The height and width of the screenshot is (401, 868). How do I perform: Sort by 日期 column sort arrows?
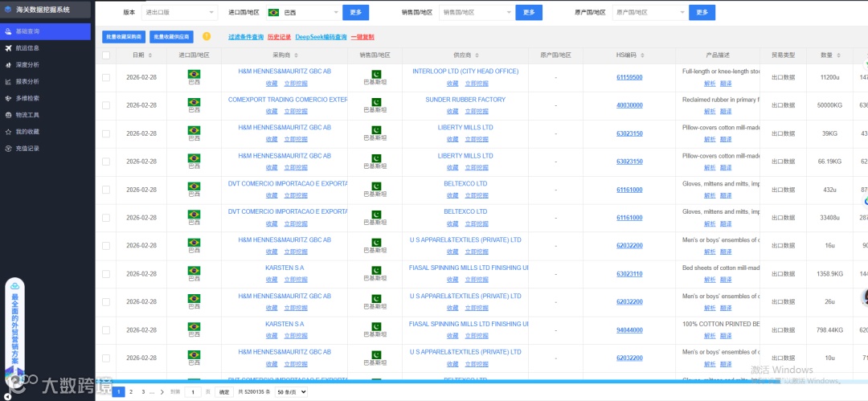(150, 55)
